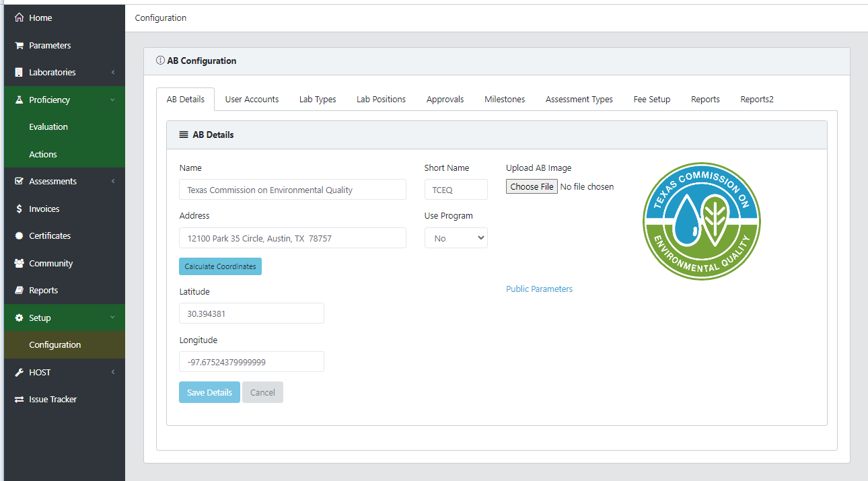The height and width of the screenshot is (481, 868).
Task: Click the Latitude input field
Action: pyautogui.click(x=252, y=313)
